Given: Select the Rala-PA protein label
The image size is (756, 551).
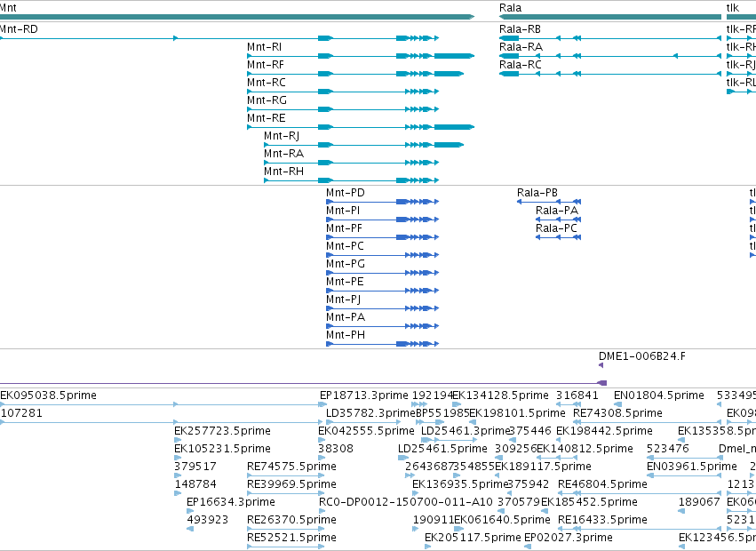Looking at the screenshot, I should 557,211.
